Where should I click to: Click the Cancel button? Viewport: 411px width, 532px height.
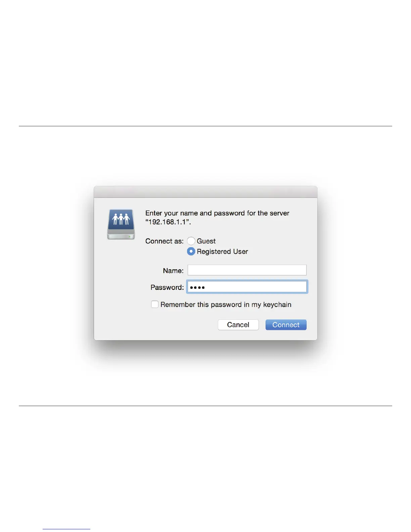coord(238,325)
